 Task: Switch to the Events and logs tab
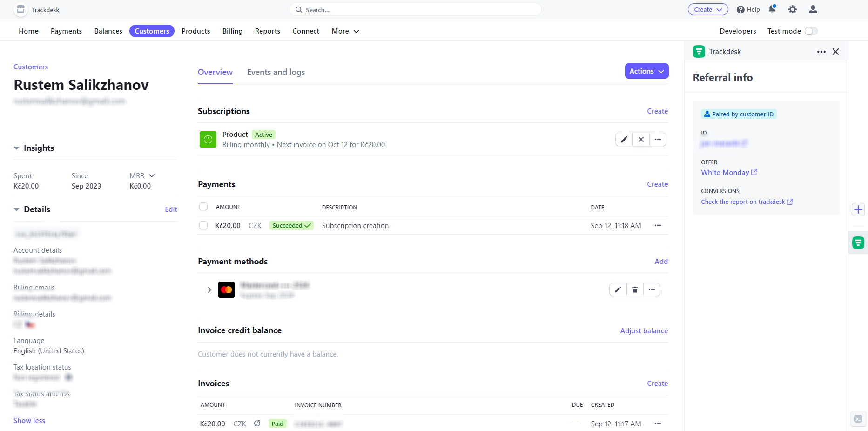pos(276,72)
